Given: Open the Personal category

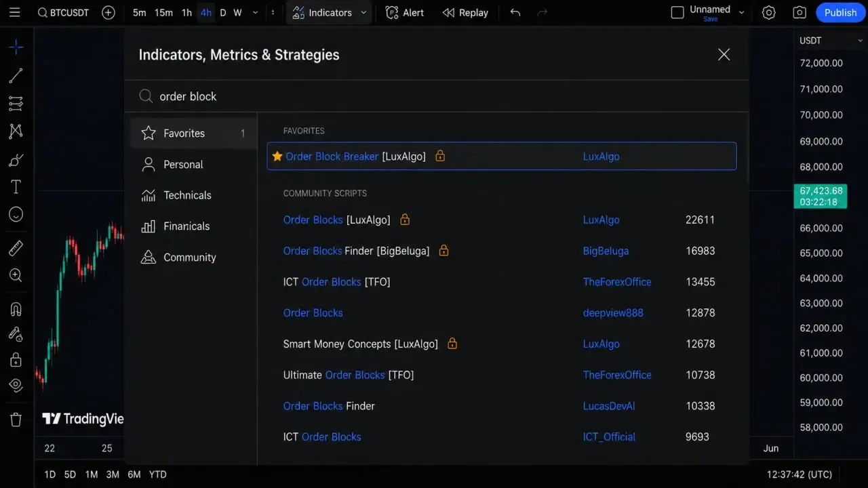Looking at the screenshot, I should coord(193,165).
